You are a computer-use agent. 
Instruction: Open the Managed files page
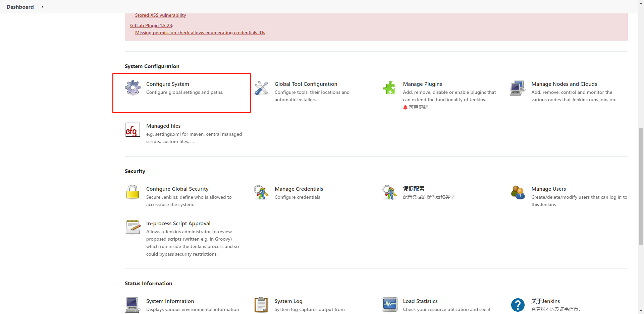pos(163,126)
